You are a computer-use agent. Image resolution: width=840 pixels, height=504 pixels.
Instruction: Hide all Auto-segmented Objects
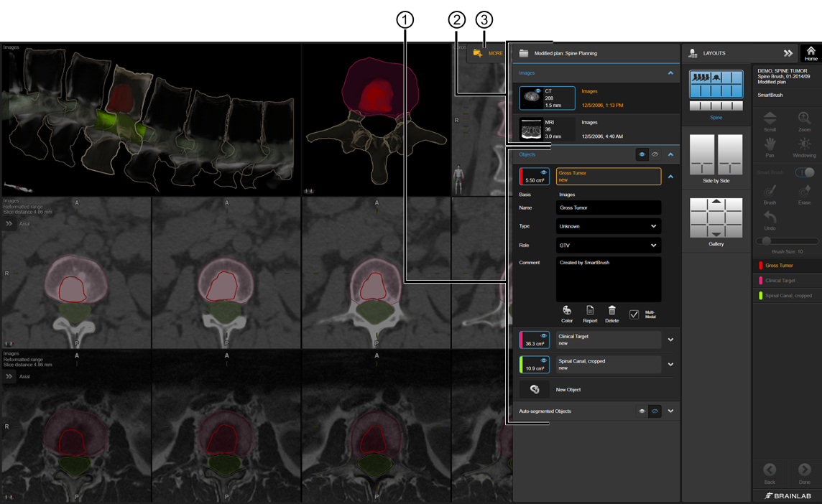pyautogui.click(x=655, y=411)
